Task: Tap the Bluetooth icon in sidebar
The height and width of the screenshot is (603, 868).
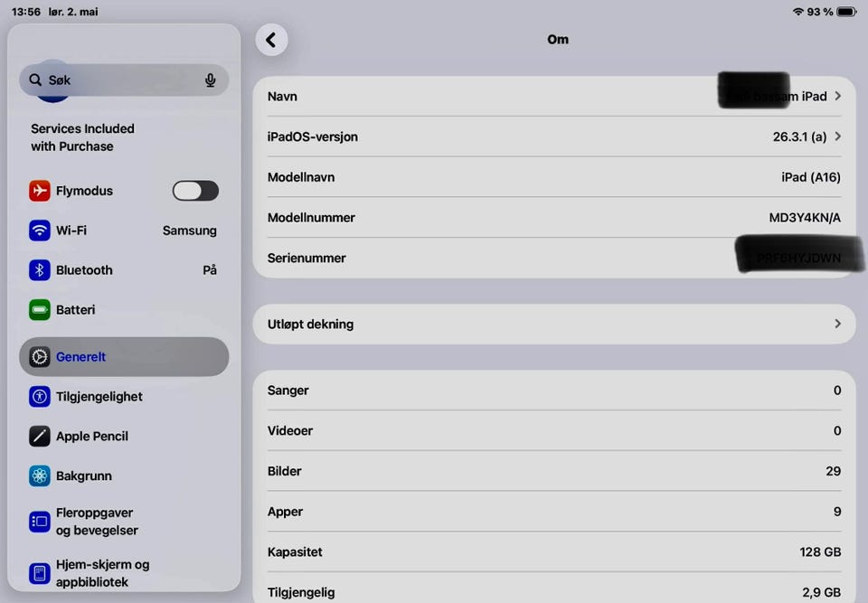Action: click(x=39, y=270)
